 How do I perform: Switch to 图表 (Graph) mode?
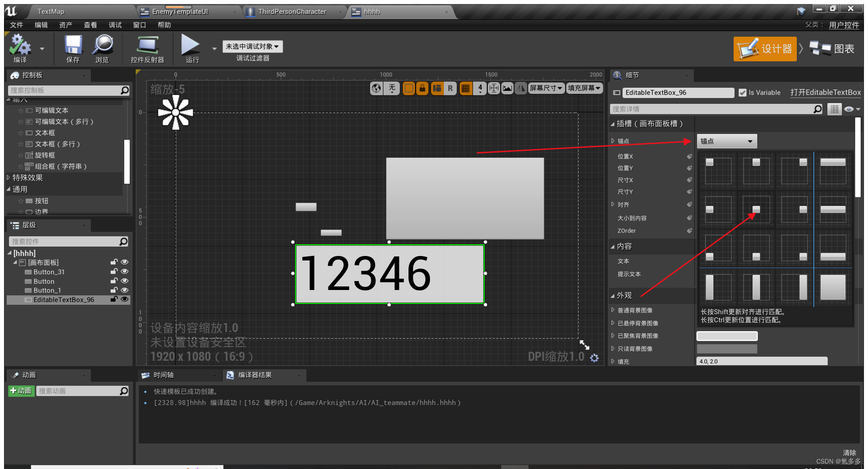833,49
